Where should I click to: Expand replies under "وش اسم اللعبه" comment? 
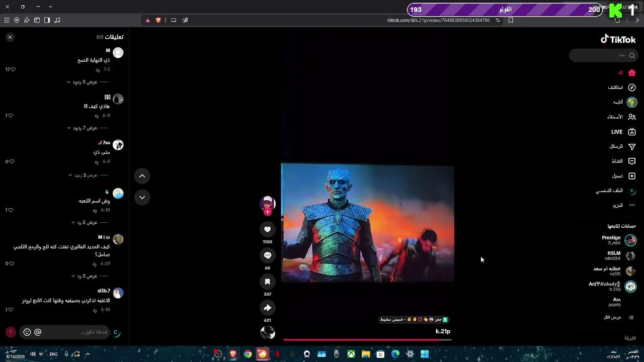[x=90, y=222]
